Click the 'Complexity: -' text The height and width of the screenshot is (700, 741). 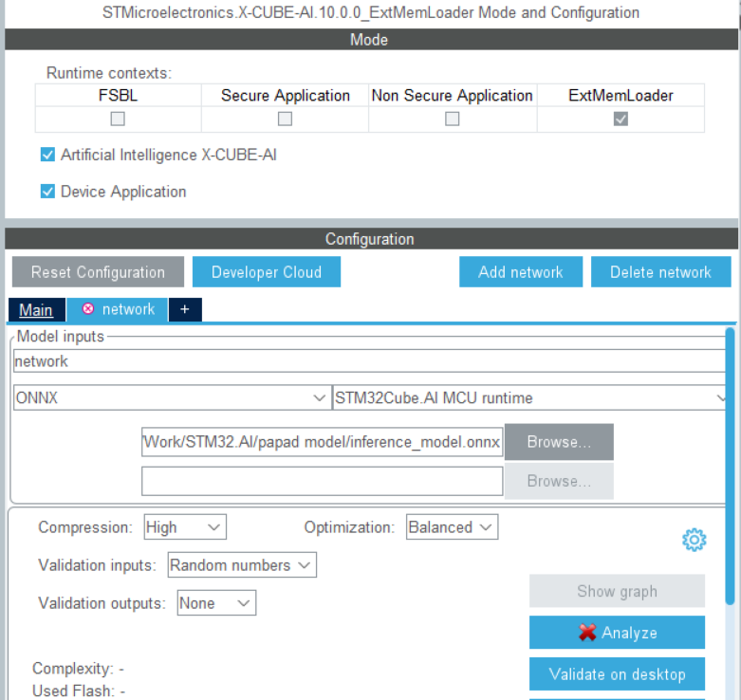[x=78, y=669]
